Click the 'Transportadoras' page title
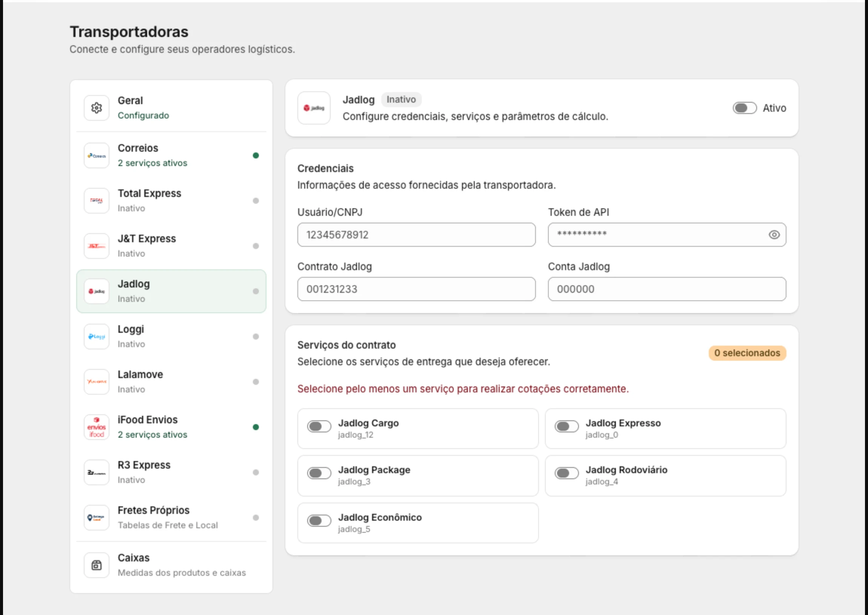Screen dimensions: 868x615 pos(129,32)
